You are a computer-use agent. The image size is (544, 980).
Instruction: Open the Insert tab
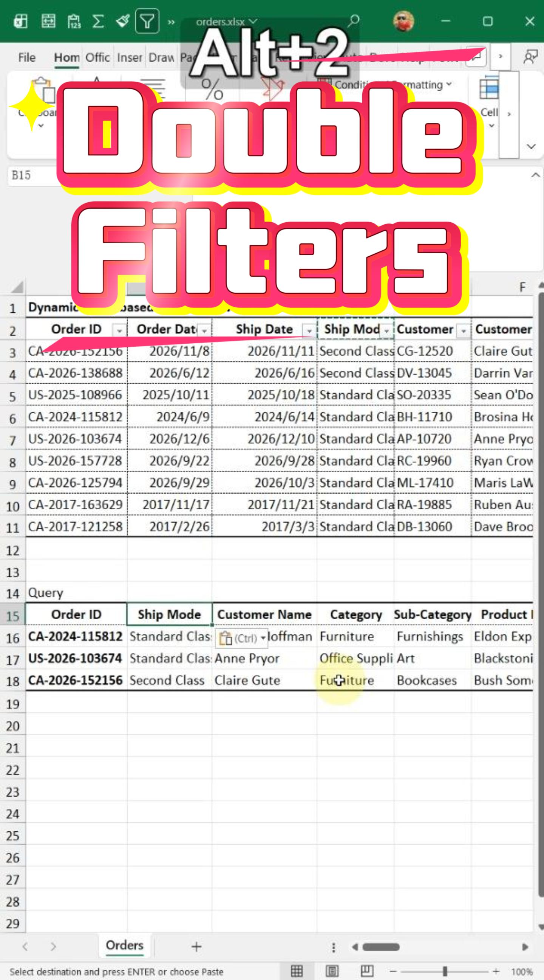pos(129,57)
